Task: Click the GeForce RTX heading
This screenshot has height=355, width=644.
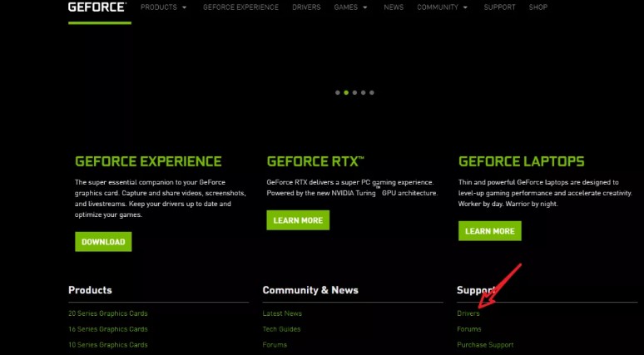Action: click(315, 161)
